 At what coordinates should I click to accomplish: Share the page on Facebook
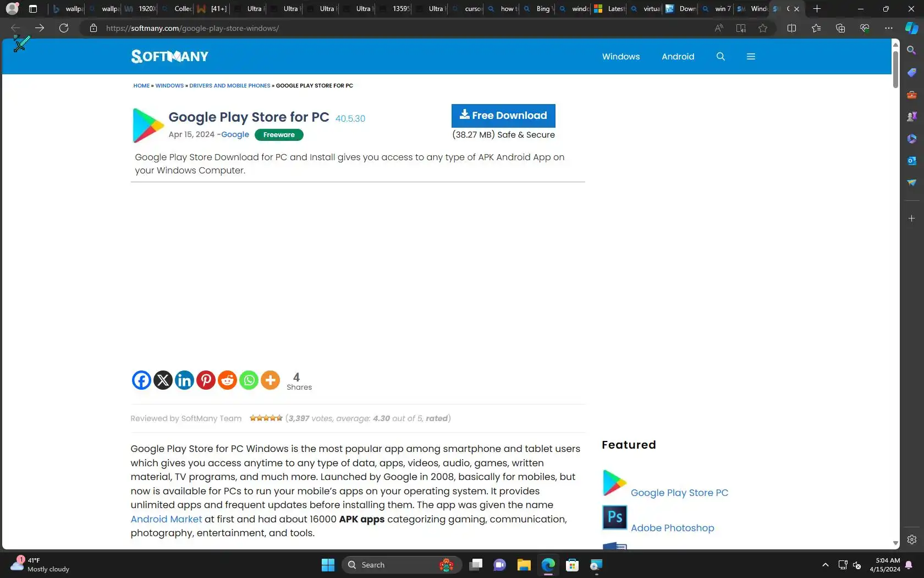[141, 380]
